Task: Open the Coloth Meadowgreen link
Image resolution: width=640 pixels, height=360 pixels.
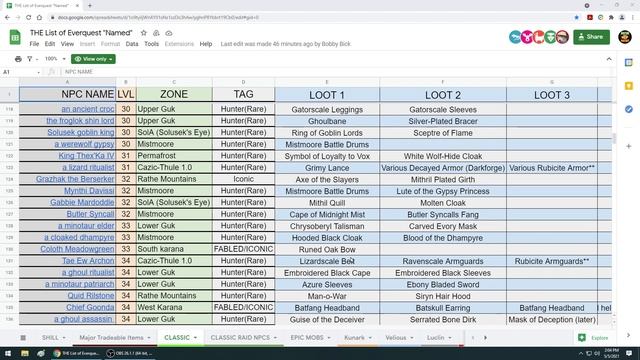Action: point(77,249)
